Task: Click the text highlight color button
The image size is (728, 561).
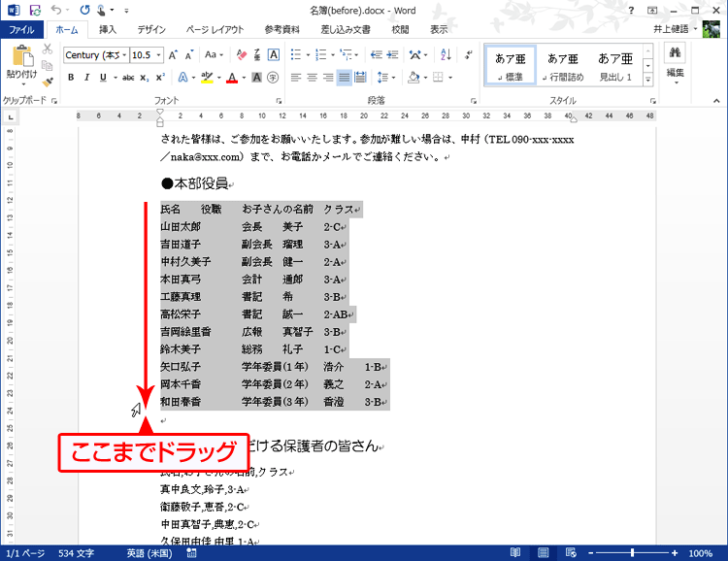Action: tap(207, 78)
